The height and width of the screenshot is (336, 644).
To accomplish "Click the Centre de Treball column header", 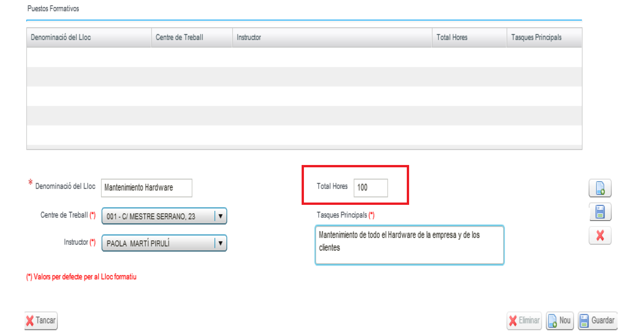I will [x=192, y=38].
